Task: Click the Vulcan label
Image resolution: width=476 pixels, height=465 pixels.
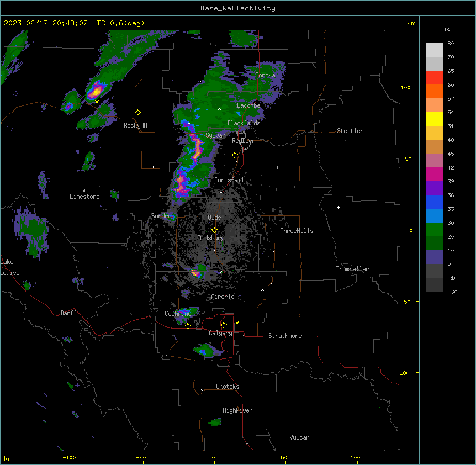Action: pyautogui.click(x=300, y=437)
